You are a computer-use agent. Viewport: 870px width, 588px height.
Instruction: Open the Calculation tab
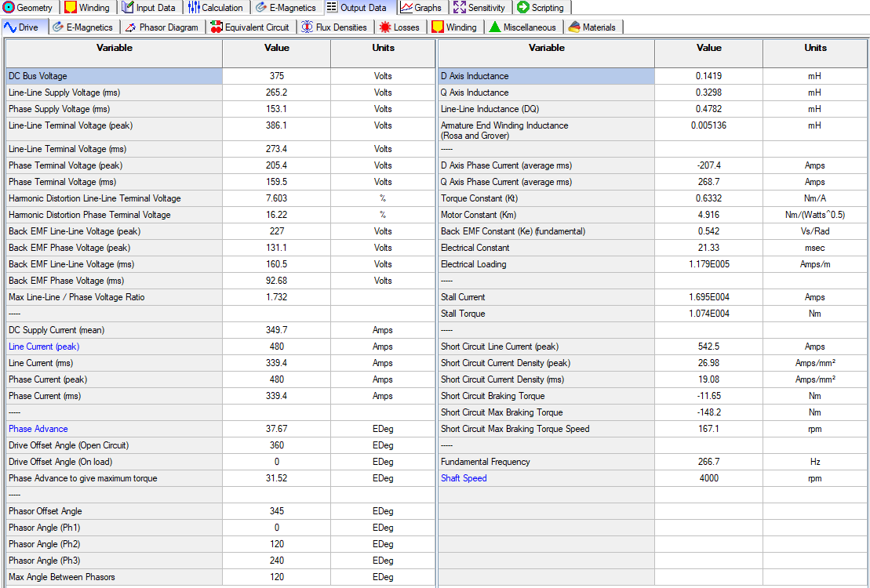[x=217, y=8]
